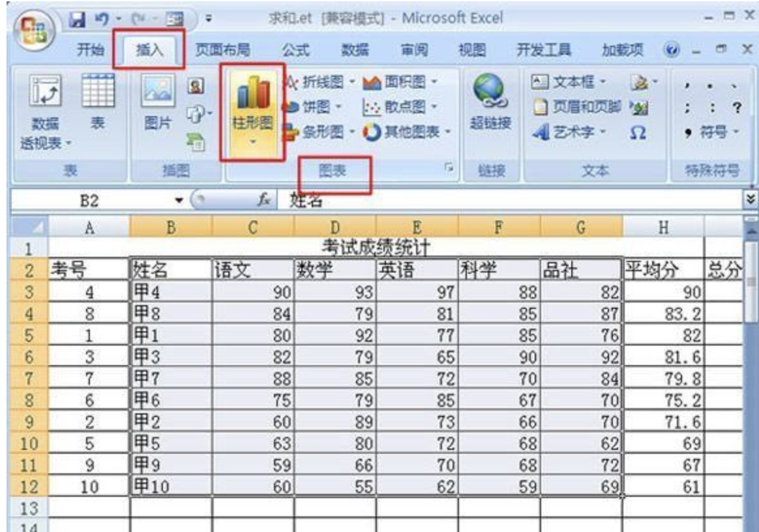Screen dimensions: 759x532
Task: Open the 审阅 (Review) tab
Action: (414, 50)
